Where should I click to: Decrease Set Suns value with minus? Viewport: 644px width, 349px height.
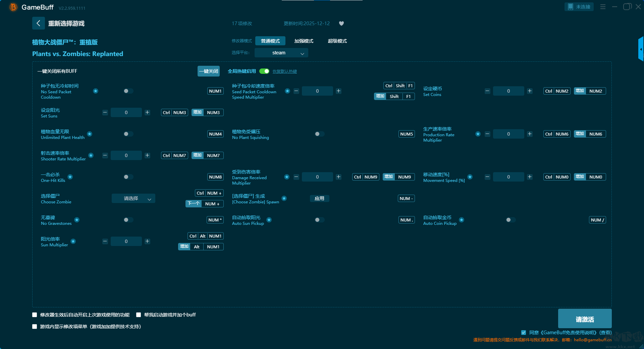[x=105, y=112]
